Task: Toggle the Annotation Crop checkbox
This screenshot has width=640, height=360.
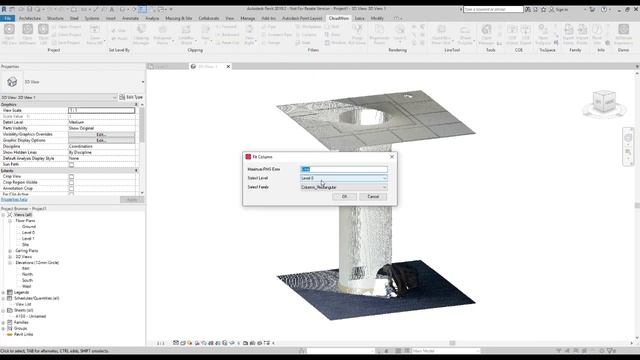Action: (71, 189)
